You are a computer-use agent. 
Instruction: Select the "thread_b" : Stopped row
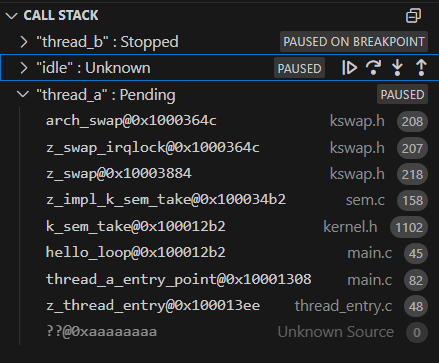(219, 42)
